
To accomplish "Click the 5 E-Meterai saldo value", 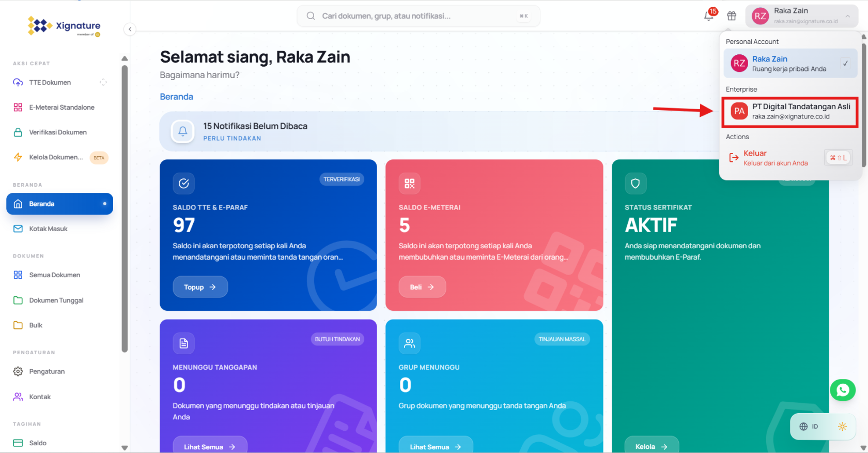I will point(405,225).
